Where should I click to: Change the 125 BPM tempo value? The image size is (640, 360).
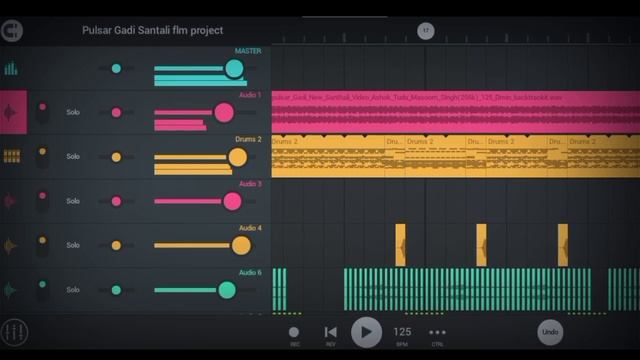402,332
